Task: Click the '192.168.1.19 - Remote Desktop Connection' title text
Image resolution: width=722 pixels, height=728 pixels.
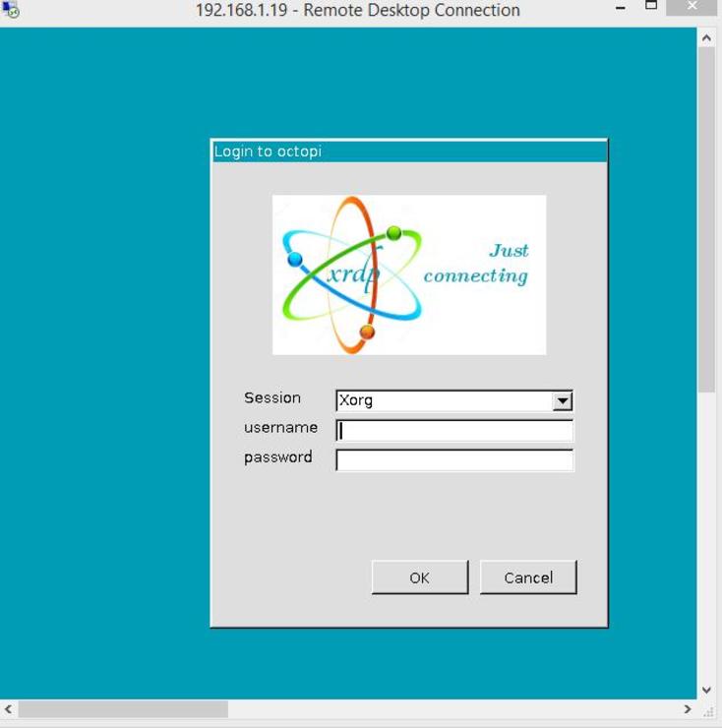Action: point(357,11)
